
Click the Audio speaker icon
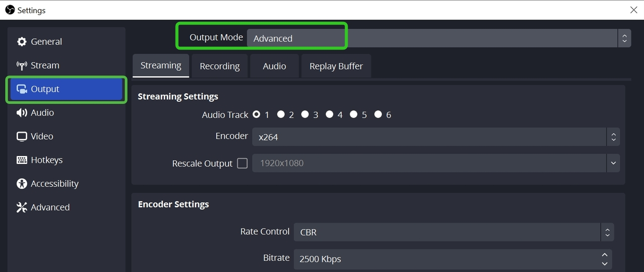[22, 113]
